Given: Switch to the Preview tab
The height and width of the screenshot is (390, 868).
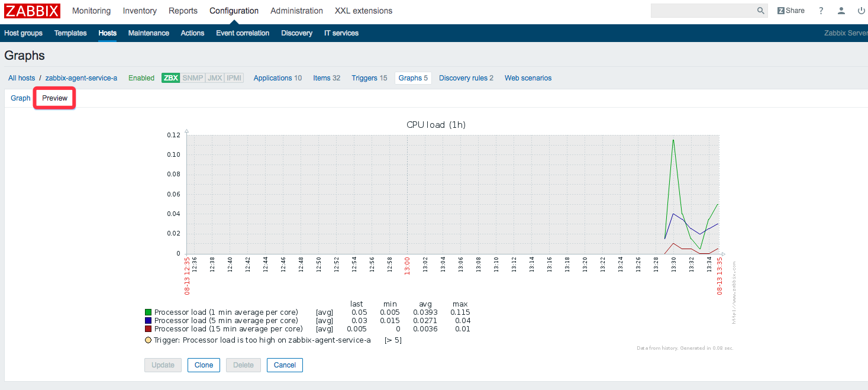Looking at the screenshot, I should [54, 98].
